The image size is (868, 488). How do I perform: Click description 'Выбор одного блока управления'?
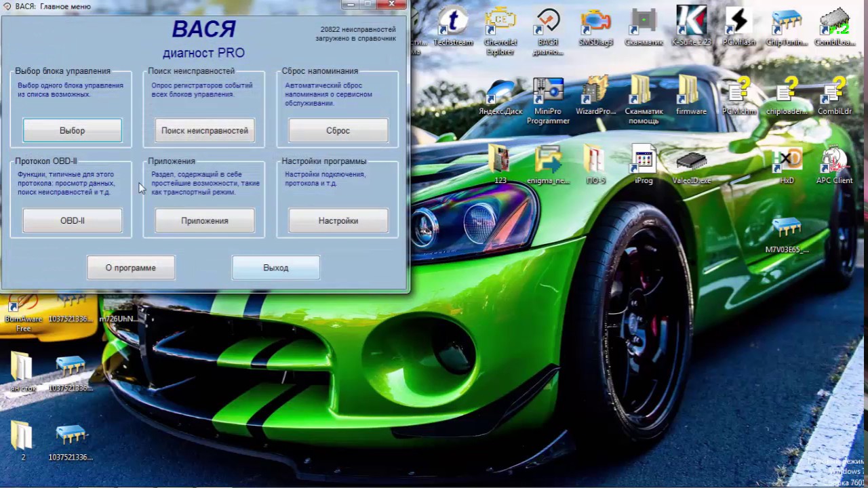point(71,90)
